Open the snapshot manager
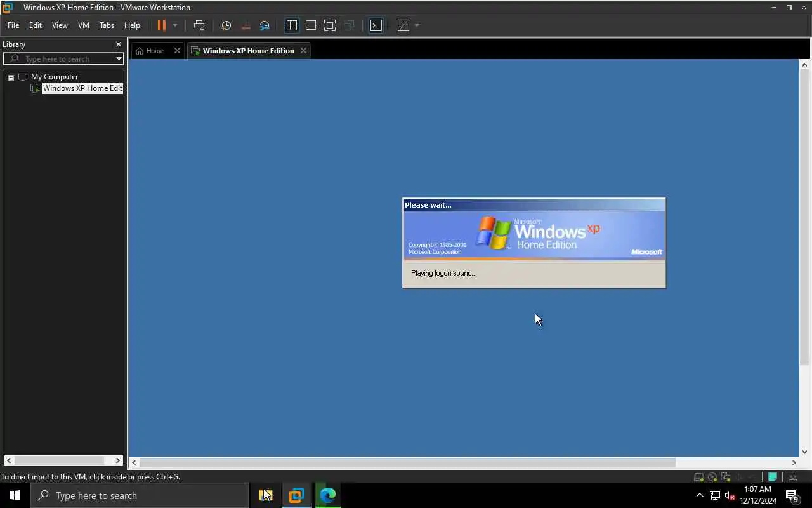Screen dimensions: 812x508 tap(265, 25)
